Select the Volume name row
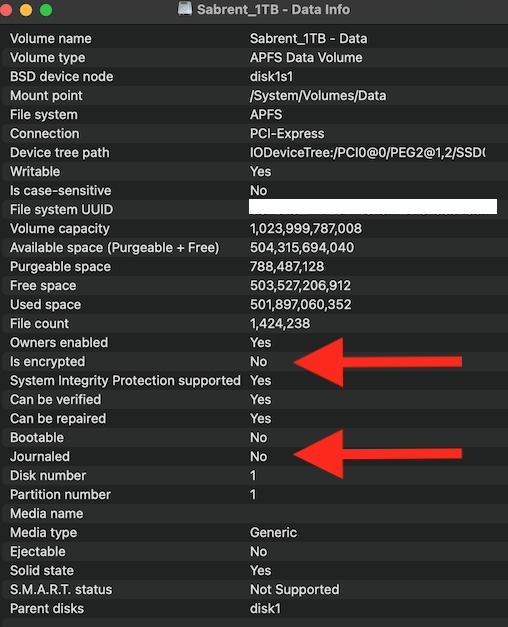 [254, 39]
